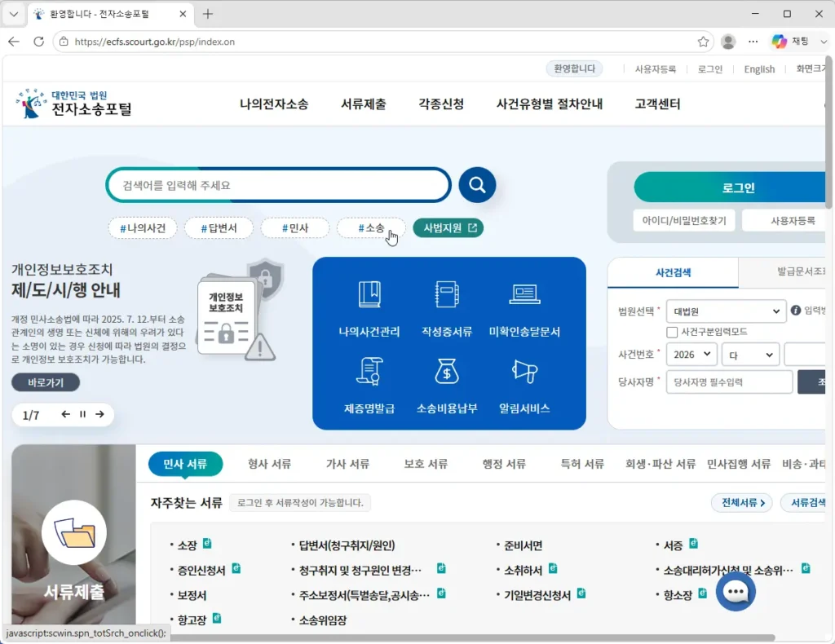Viewport: 835px width, 644px height.
Task: Click e-document icon next to 항고장
Action: tap(217, 618)
